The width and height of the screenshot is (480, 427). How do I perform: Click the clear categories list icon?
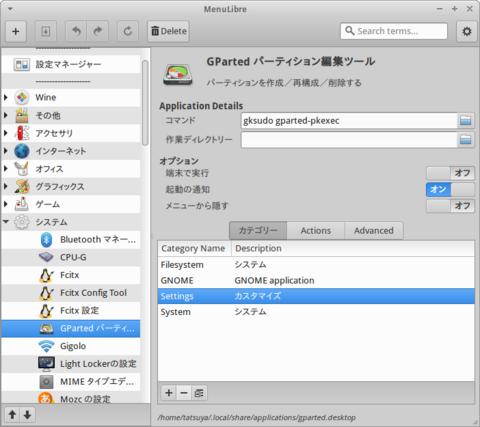tap(199, 393)
